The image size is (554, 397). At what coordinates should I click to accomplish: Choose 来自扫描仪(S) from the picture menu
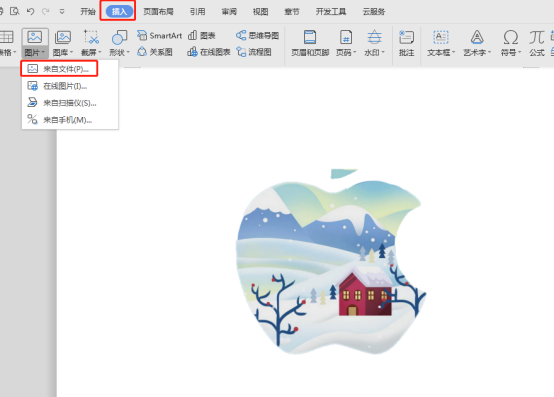point(70,103)
